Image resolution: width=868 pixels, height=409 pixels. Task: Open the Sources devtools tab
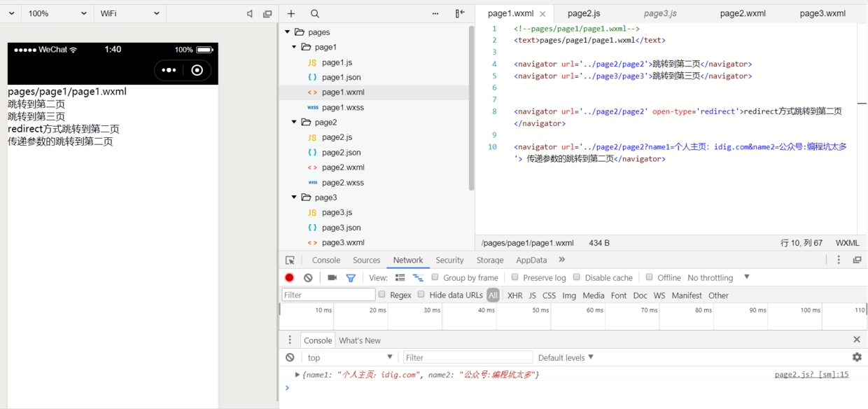click(366, 260)
